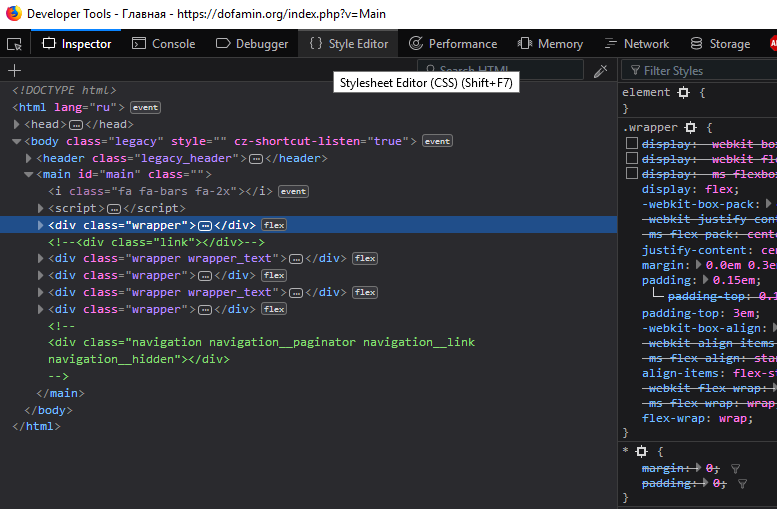Click selector highlighter icon next to element rule
The image size is (777, 509).
point(684,92)
